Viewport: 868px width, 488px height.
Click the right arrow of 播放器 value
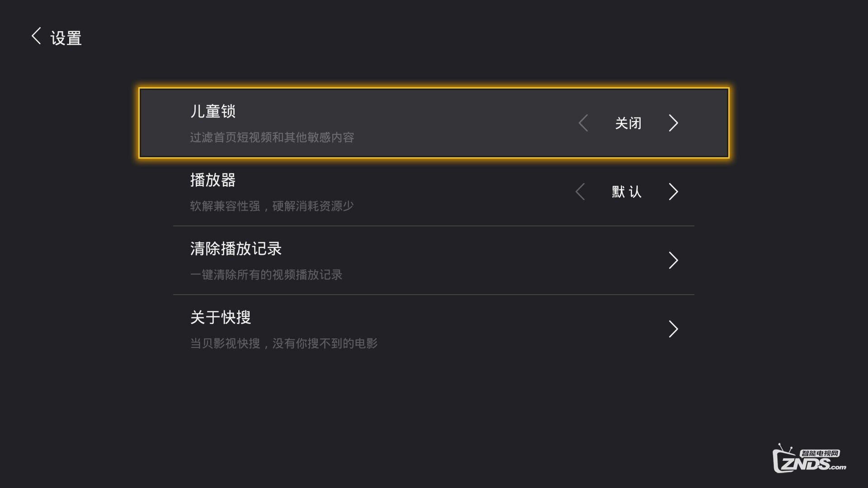673,192
